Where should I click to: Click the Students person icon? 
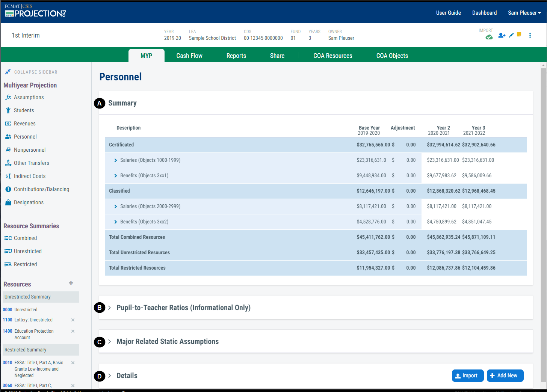pyautogui.click(x=8, y=110)
